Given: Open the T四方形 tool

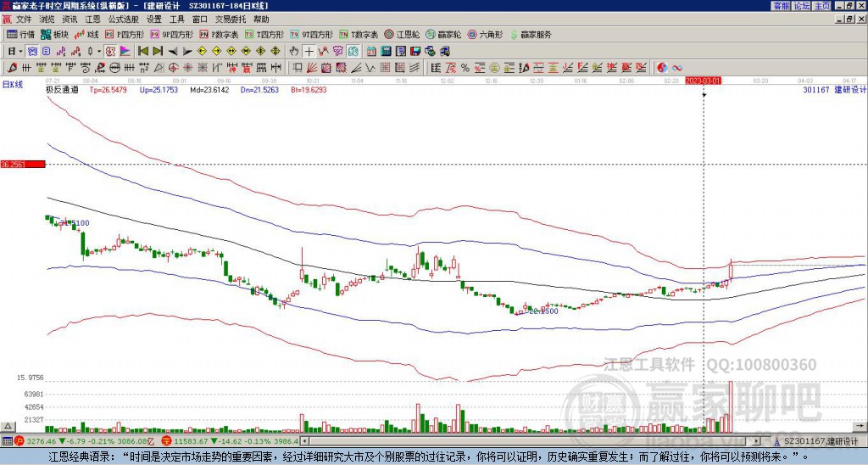Looking at the screenshot, I should coord(264,34).
